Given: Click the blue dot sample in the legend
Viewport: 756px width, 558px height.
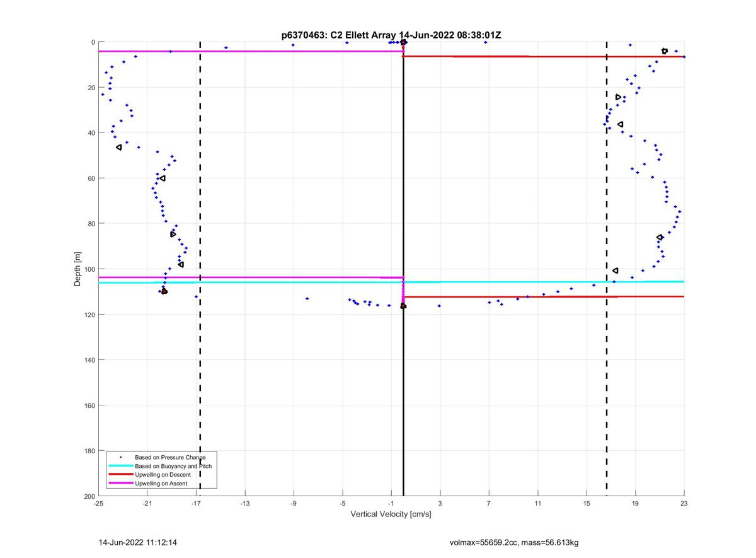Looking at the screenshot, I should pos(120,457).
